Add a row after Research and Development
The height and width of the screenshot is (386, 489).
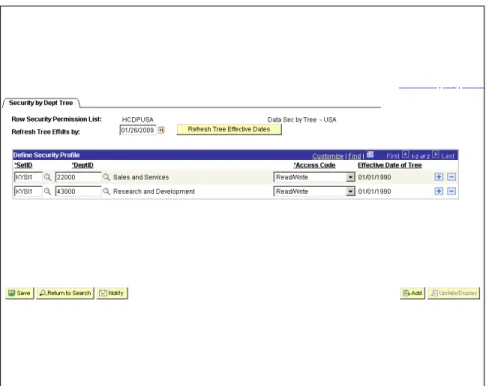pos(439,191)
